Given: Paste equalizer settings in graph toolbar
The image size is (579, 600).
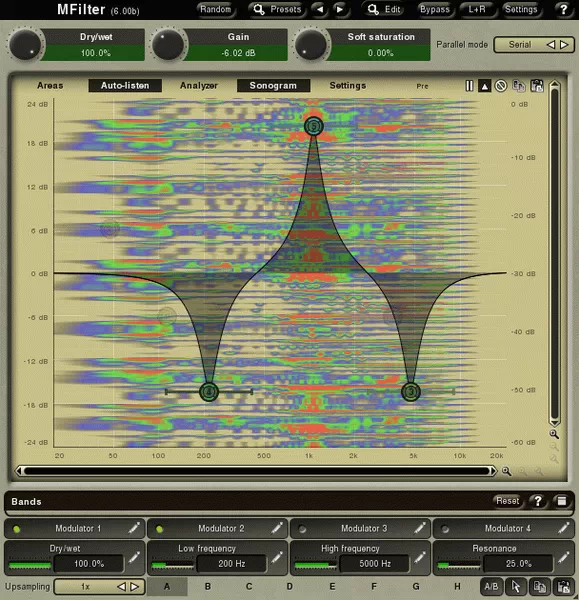Looking at the screenshot, I should [537, 86].
